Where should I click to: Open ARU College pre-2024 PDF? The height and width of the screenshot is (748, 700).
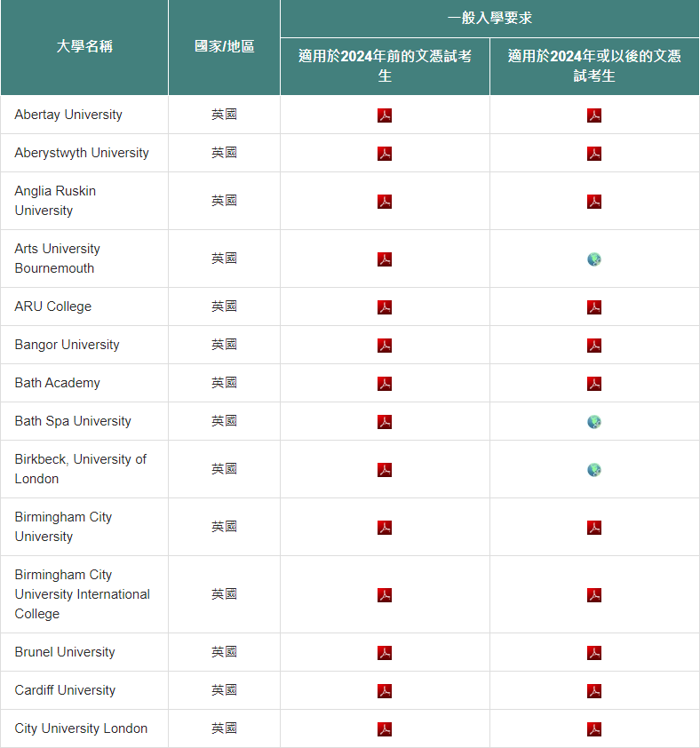(385, 307)
